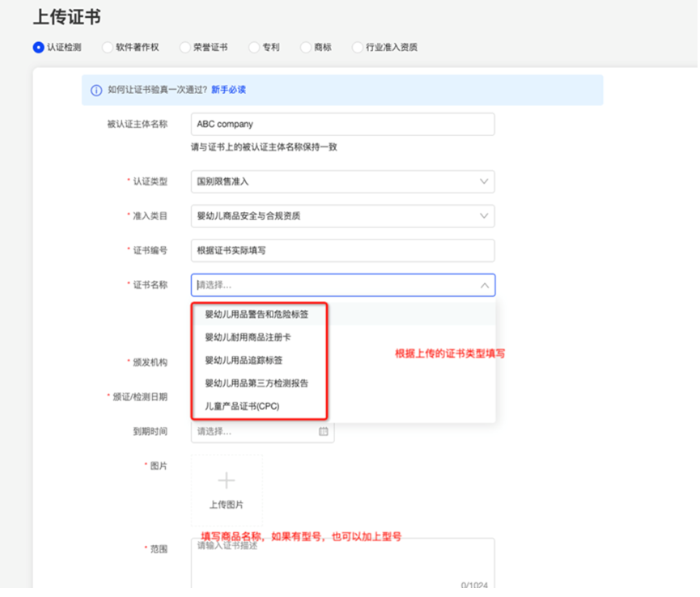
Task: Choose 婴幼儿用品警告和危险标签 from the list
Action: pos(256,314)
